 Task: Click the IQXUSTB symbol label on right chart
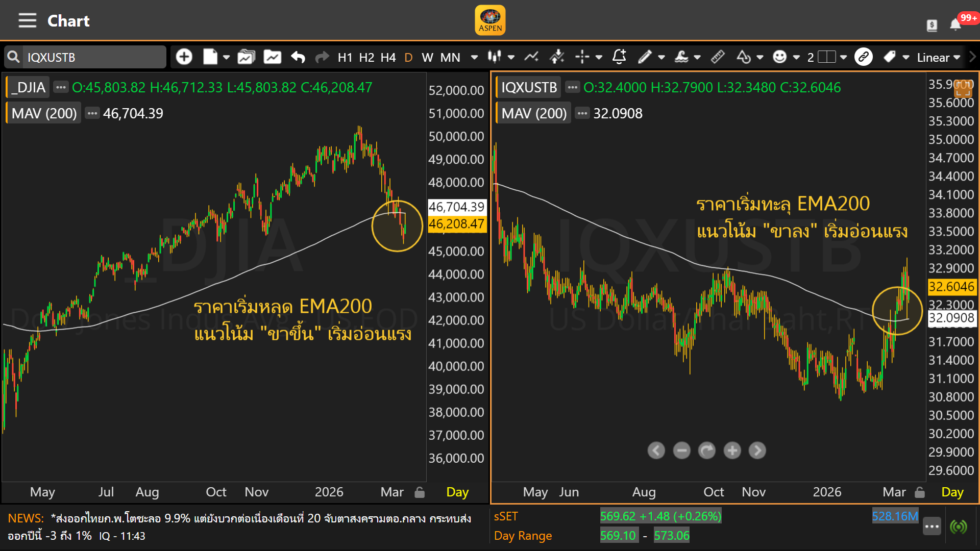(x=529, y=87)
